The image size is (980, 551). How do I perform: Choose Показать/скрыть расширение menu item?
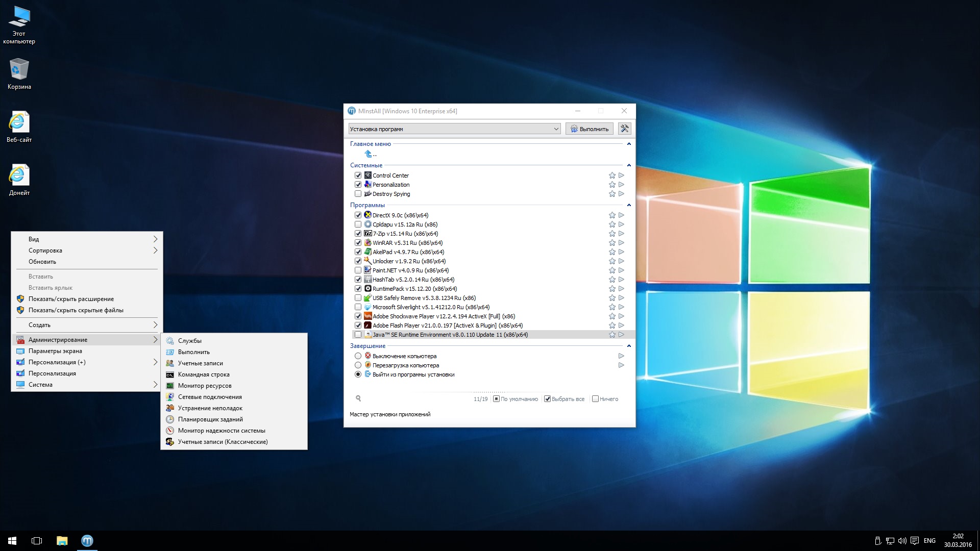coord(87,299)
